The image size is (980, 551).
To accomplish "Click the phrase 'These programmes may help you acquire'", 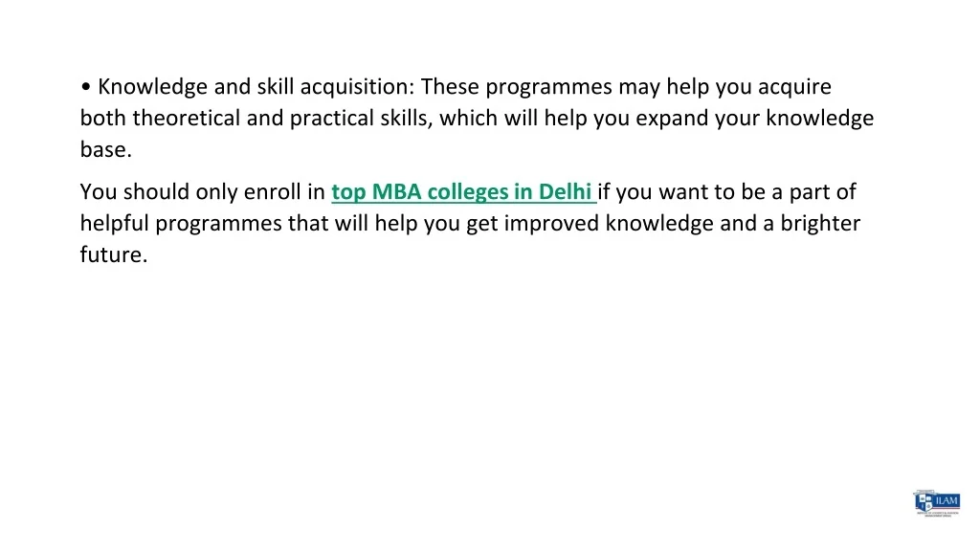I will tap(626, 87).
